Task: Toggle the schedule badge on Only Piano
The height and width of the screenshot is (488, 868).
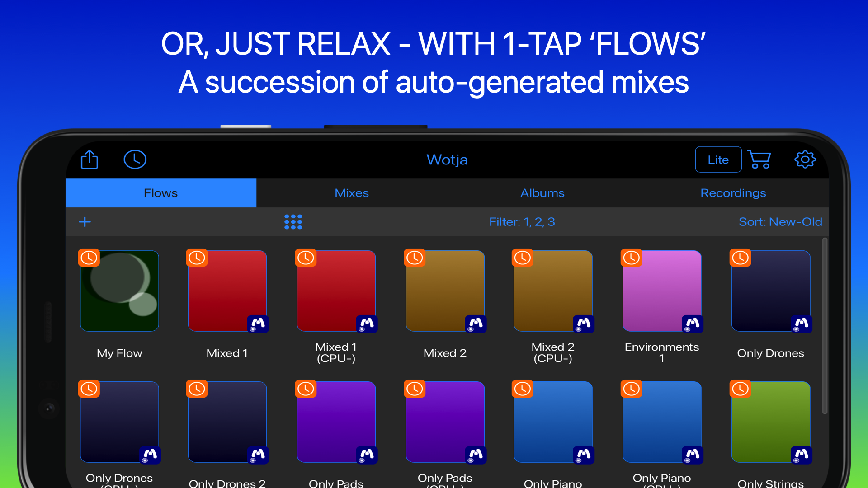Action: tap(523, 389)
